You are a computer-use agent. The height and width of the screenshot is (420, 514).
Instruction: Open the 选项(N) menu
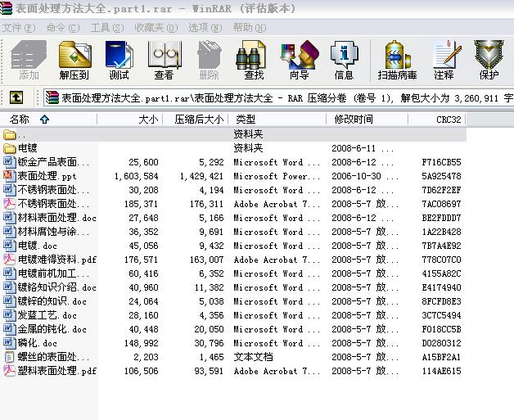[205, 28]
